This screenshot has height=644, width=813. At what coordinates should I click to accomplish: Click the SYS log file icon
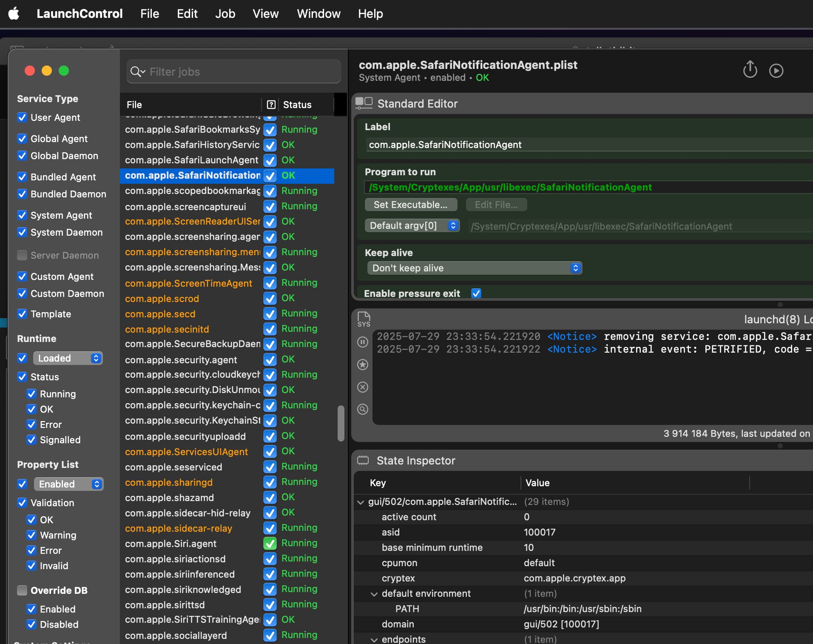[x=363, y=319]
